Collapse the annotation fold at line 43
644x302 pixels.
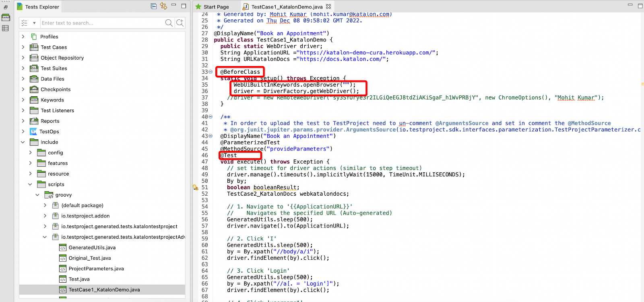211,136
